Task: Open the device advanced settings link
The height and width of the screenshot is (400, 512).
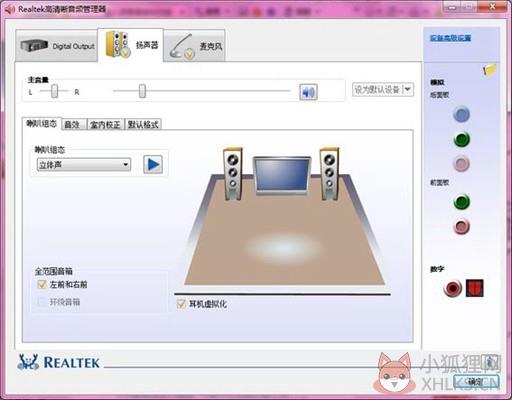Action: [x=450, y=38]
